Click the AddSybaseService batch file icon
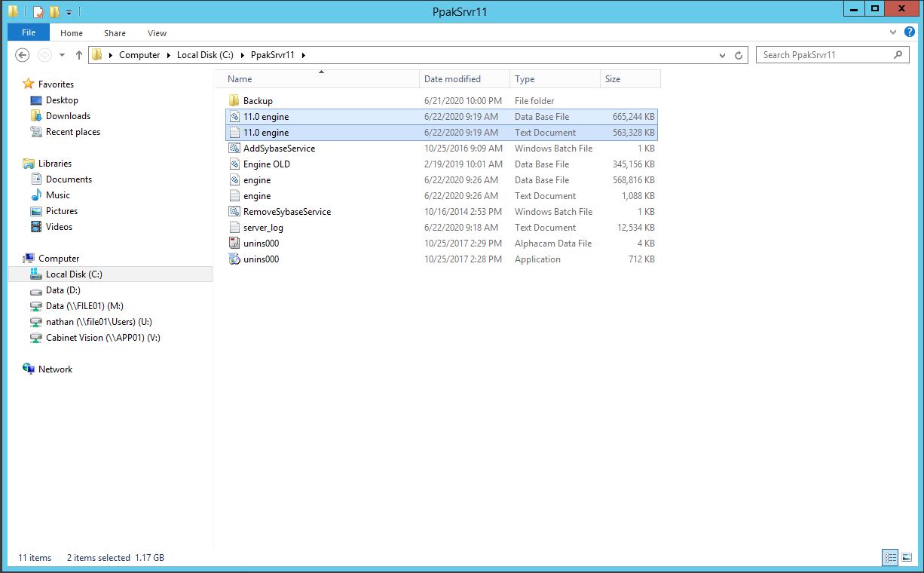Screen dimensions: 924x573 coord(234,149)
